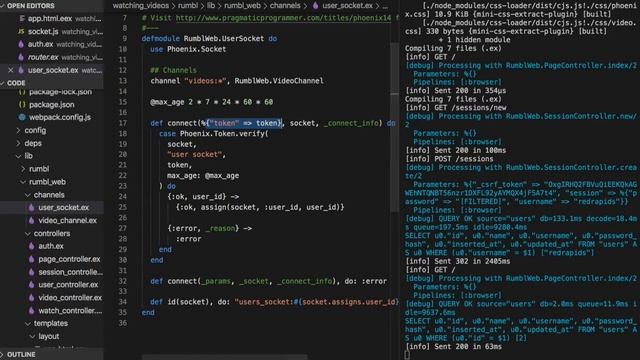The width and height of the screenshot is (640, 360).
Task: Collapse the controllers folder
Action: [x=28, y=233]
